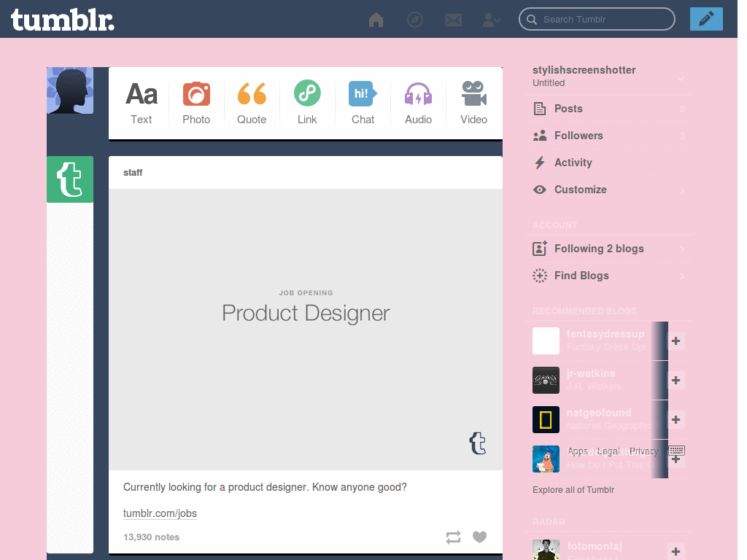
Task: Open the Explore compass icon
Action: (x=415, y=20)
